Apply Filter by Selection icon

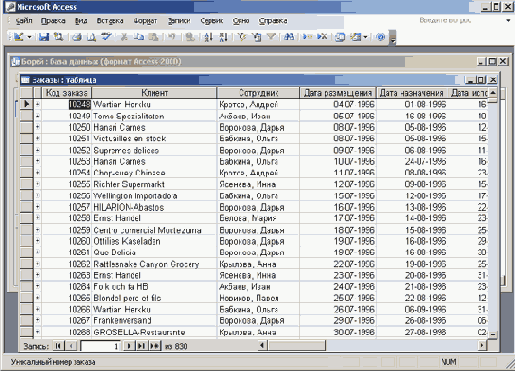pos(242,37)
